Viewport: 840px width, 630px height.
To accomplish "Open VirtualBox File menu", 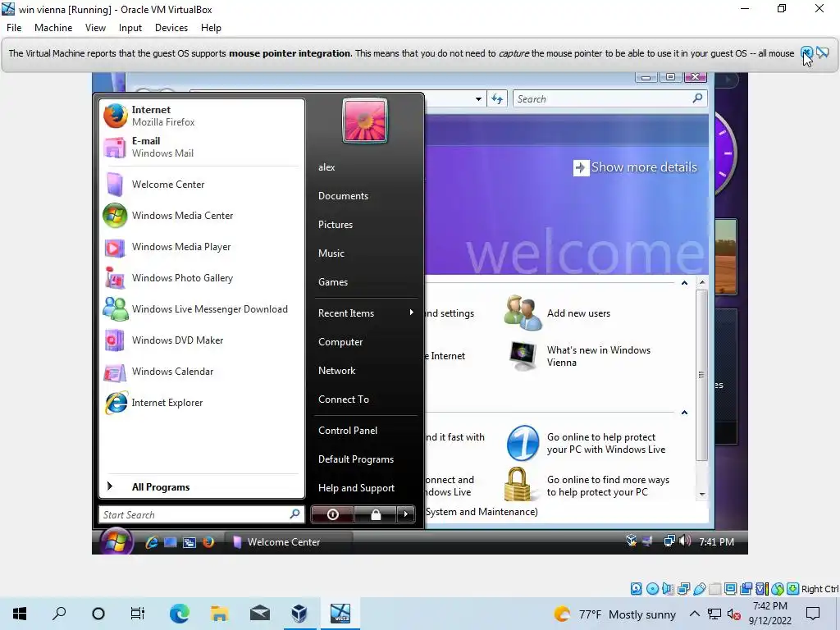I will pyautogui.click(x=14, y=28).
